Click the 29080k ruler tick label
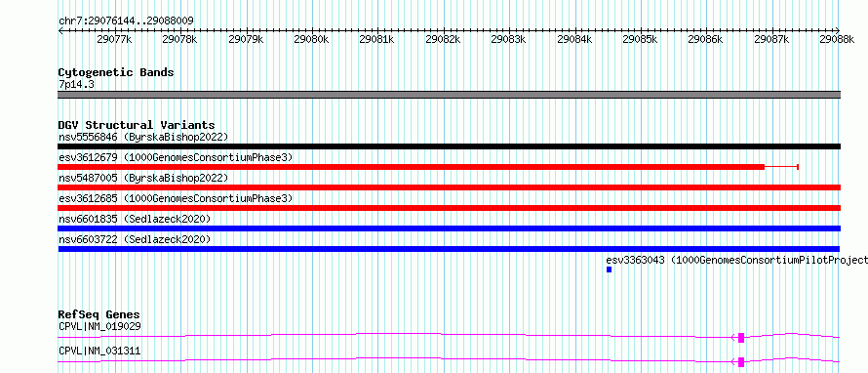868x373 pixels. click(x=312, y=39)
